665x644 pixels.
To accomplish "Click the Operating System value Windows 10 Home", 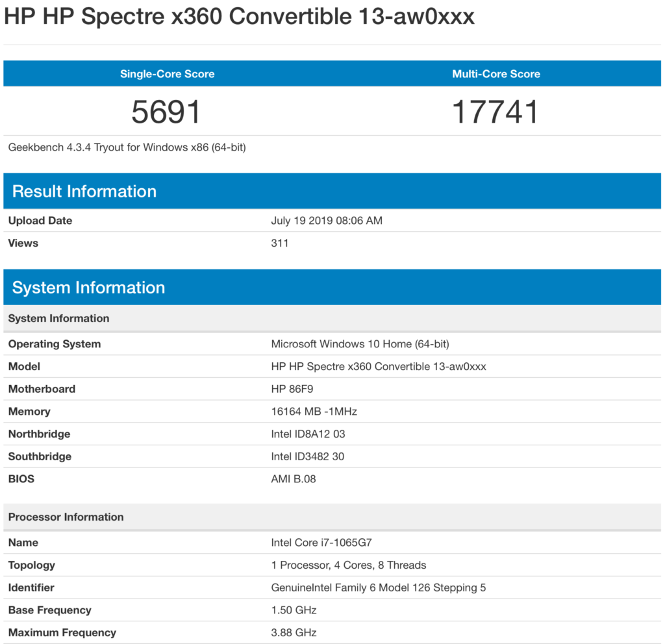I will click(360, 344).
